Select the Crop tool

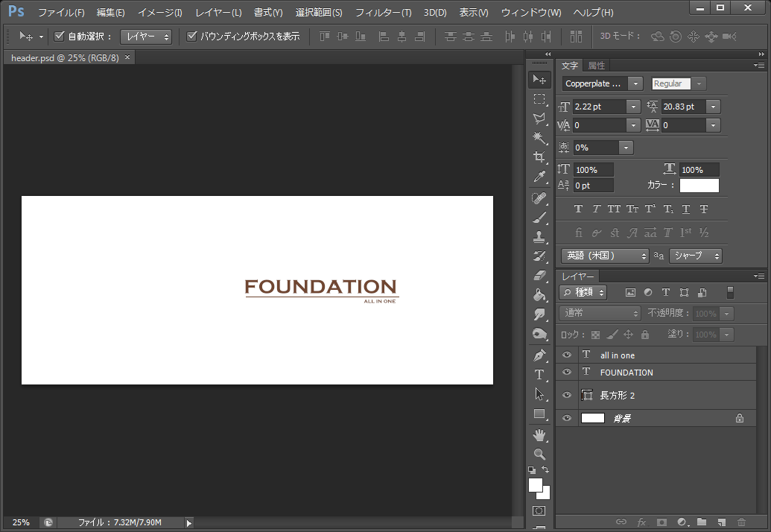[539, 157]
